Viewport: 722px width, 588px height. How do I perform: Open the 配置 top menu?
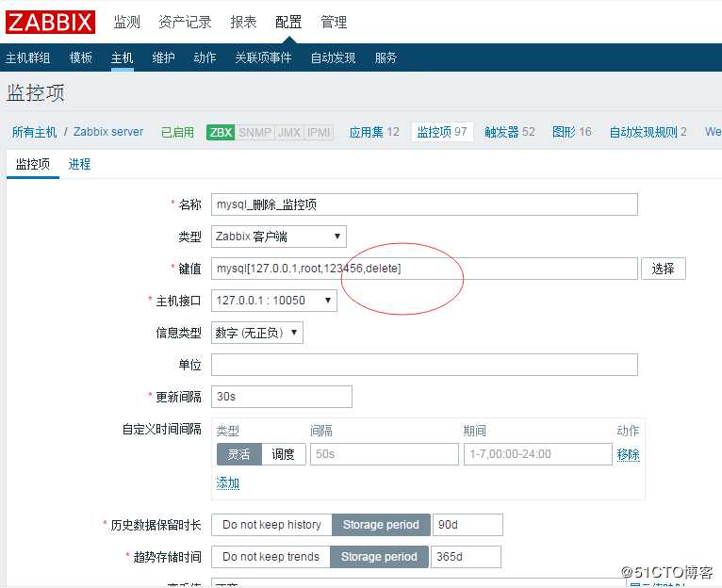click(288, 22)
